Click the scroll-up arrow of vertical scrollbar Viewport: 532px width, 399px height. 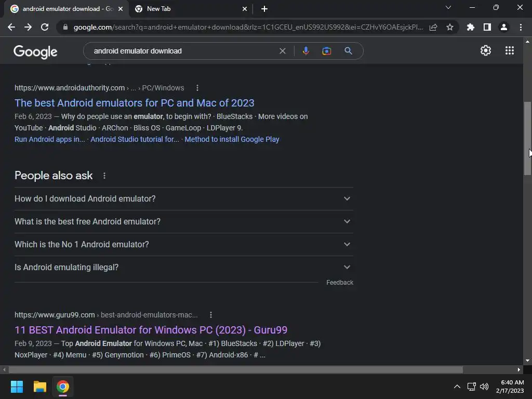527,42
